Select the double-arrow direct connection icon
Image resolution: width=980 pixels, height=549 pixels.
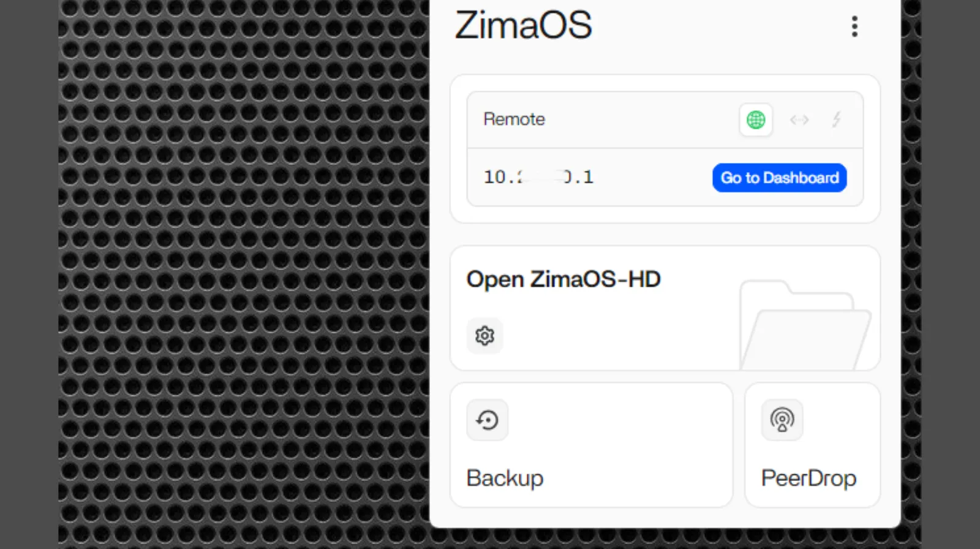[799, 119]
